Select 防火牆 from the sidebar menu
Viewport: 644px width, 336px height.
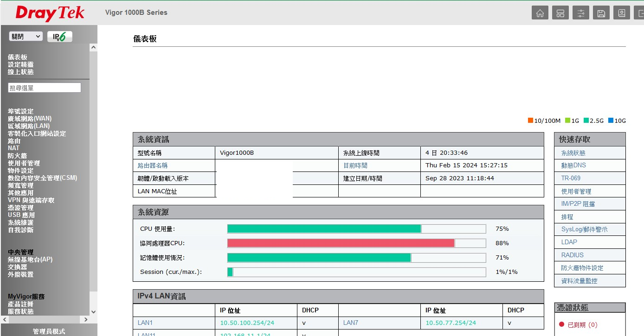pos(17,156)
